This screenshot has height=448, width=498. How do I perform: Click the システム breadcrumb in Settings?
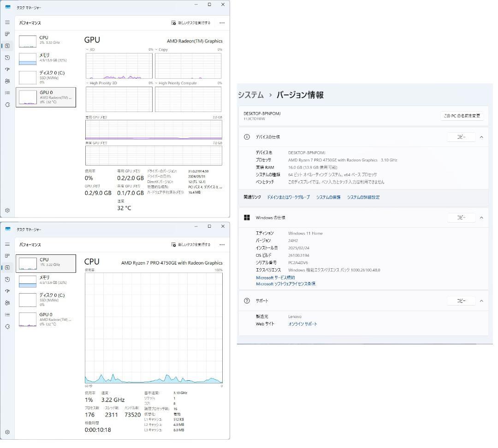250,95
